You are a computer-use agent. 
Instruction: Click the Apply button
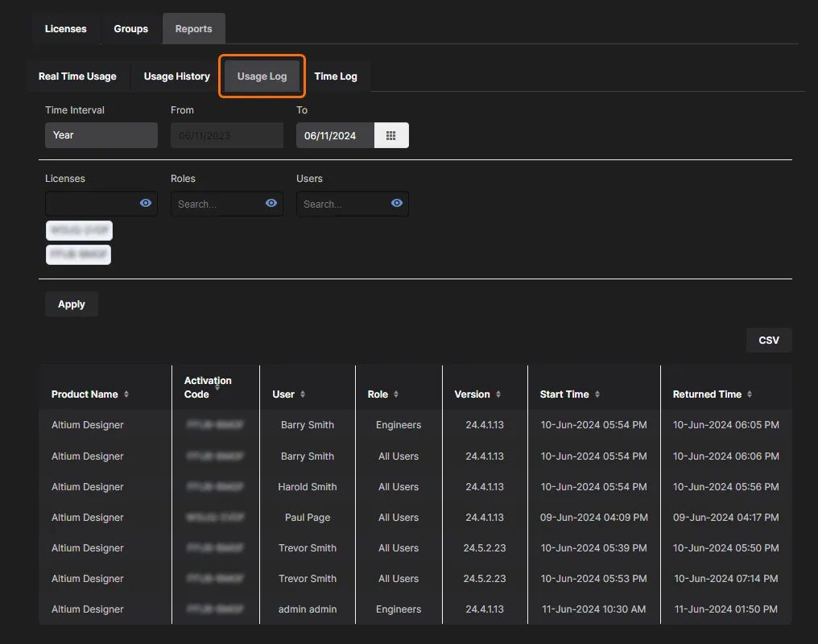[72, 304]
